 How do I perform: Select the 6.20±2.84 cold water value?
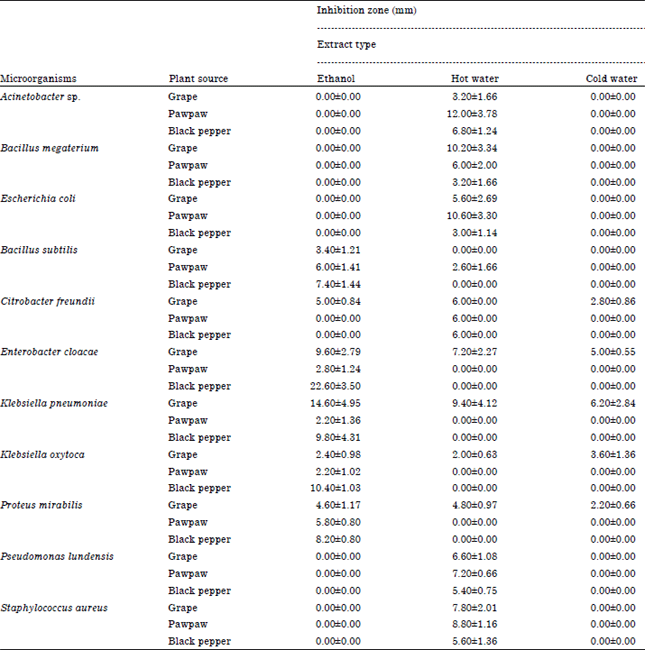click(x=611, y=403)
